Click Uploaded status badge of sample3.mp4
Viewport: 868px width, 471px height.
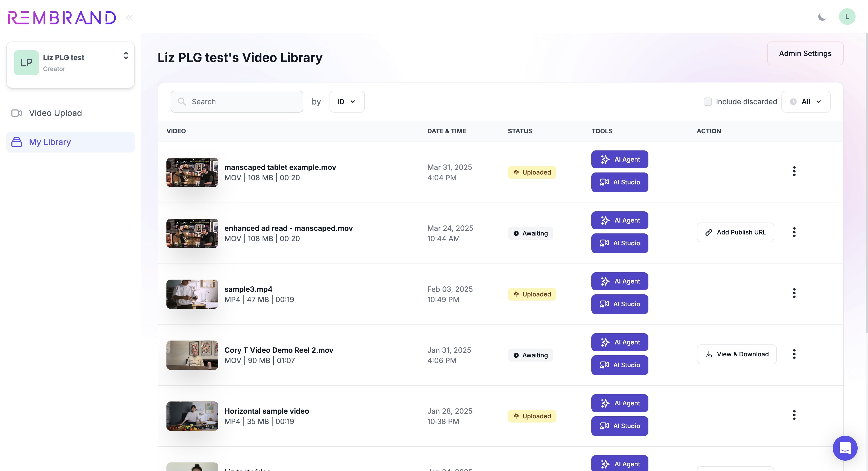532,294
